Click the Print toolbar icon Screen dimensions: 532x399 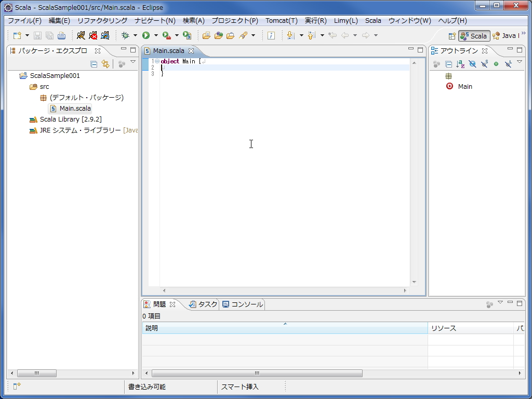click(x=61, y=35)
